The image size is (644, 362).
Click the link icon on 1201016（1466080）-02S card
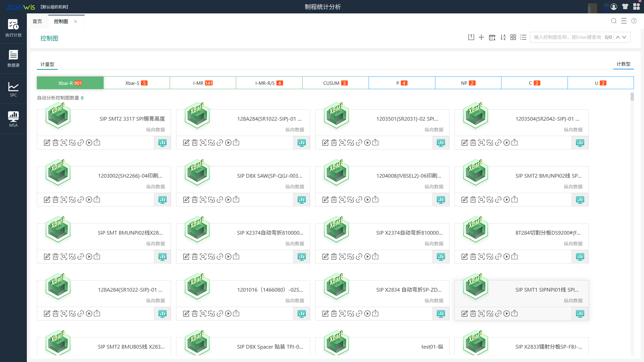point(220,314)
